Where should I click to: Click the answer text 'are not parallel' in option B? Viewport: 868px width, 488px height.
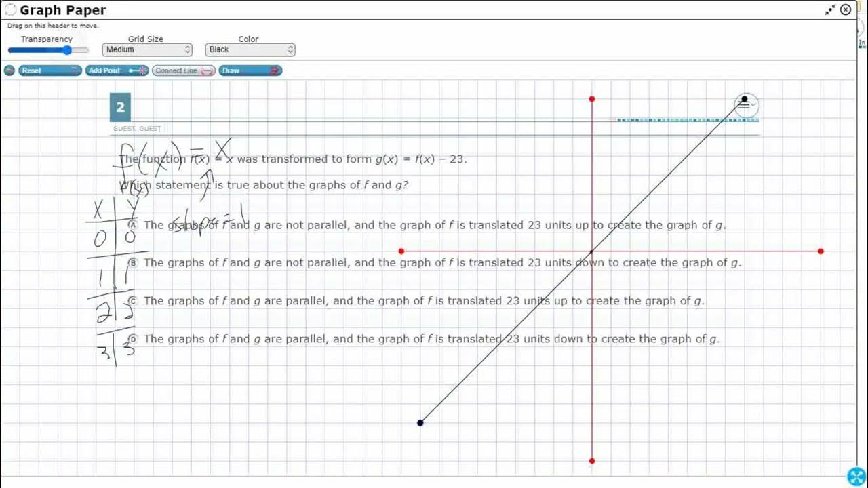click(x=307, y=263)
